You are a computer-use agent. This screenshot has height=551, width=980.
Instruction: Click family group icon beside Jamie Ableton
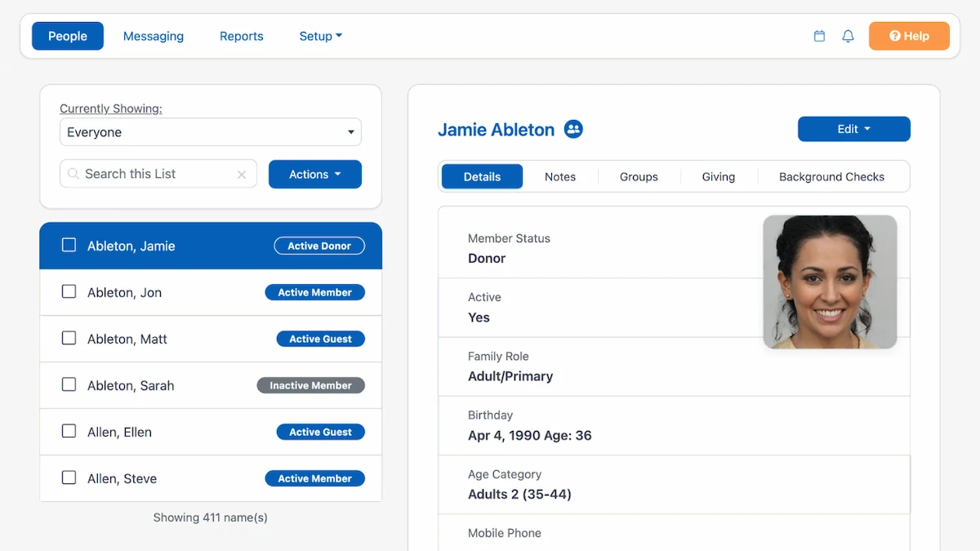click(x=574, y=129)
